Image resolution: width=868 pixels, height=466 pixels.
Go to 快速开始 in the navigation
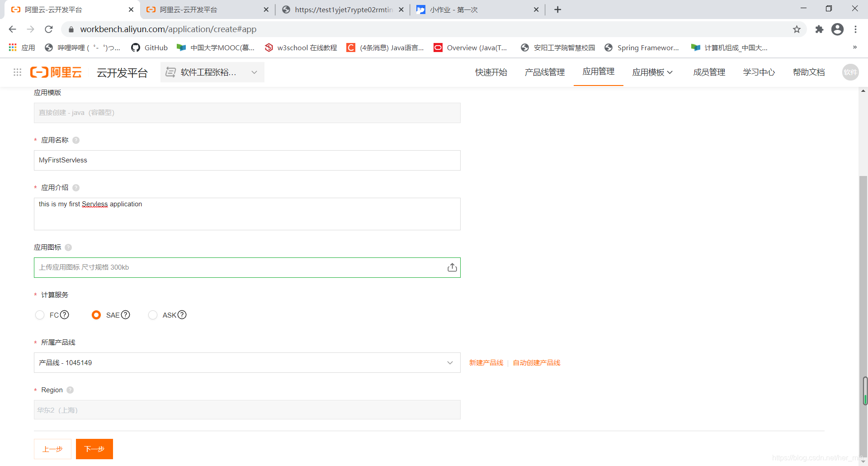[x=491, y=72]
